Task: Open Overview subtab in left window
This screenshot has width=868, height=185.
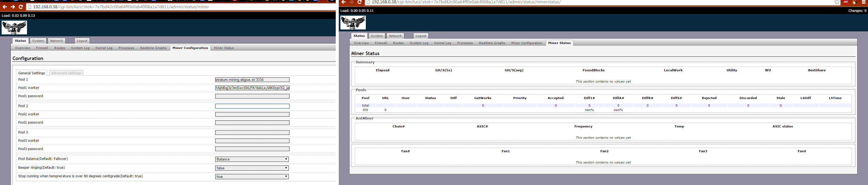Action: tap(23, 48)
